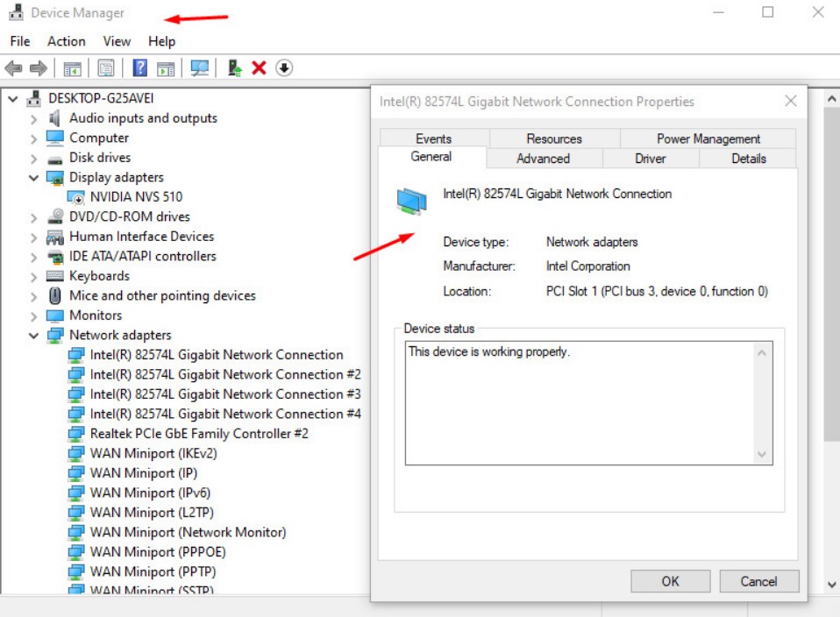Click the NVIDIA NVS 510 device icon
This screenshot has height=617, width=840.
[x=75, y=197]
